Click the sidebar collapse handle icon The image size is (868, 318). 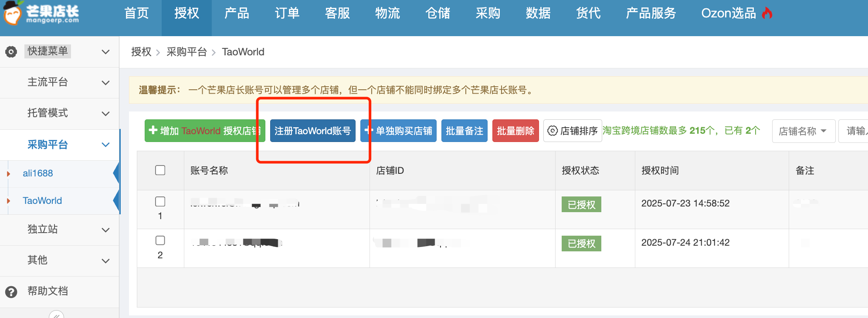point(56,315)
